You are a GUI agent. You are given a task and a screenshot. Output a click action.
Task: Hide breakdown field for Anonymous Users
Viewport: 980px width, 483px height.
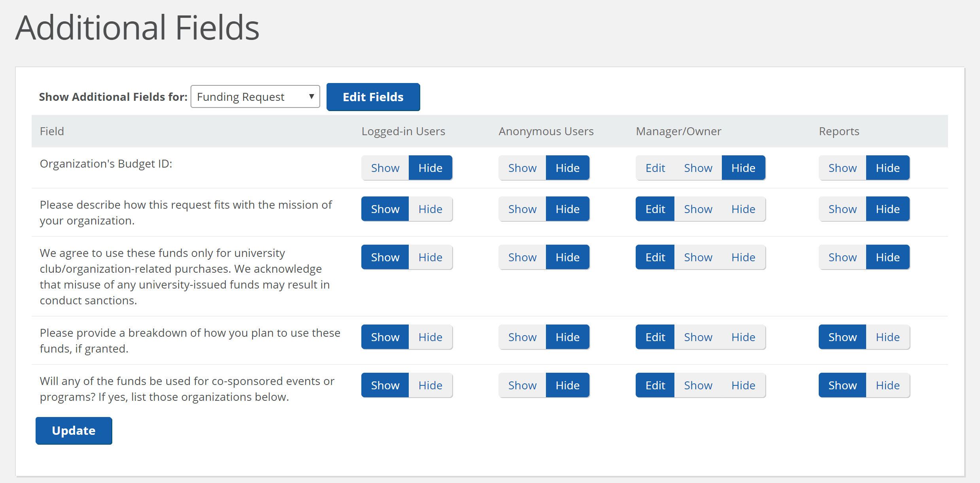[x=568, y=337]
